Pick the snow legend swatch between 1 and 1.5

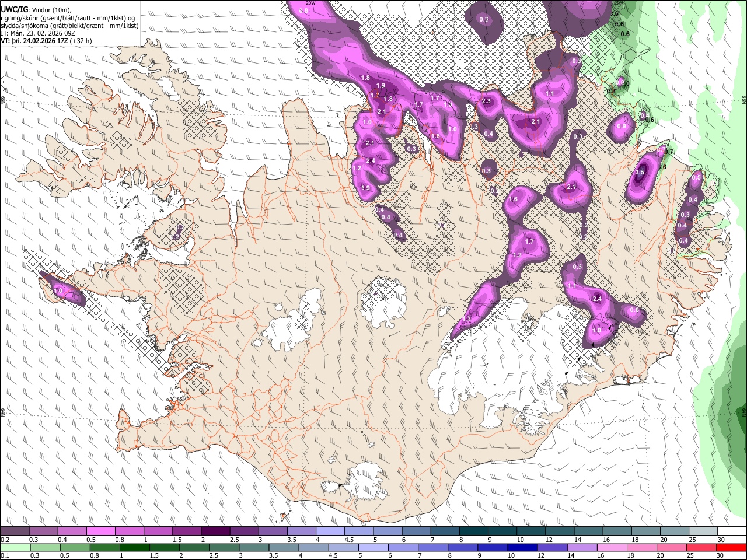tap(158, 531)
